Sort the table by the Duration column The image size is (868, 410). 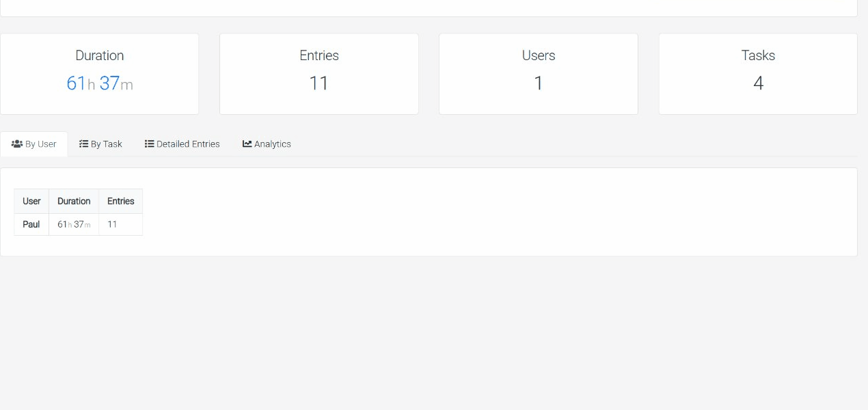pyautogui.click(x=74, y=201)
